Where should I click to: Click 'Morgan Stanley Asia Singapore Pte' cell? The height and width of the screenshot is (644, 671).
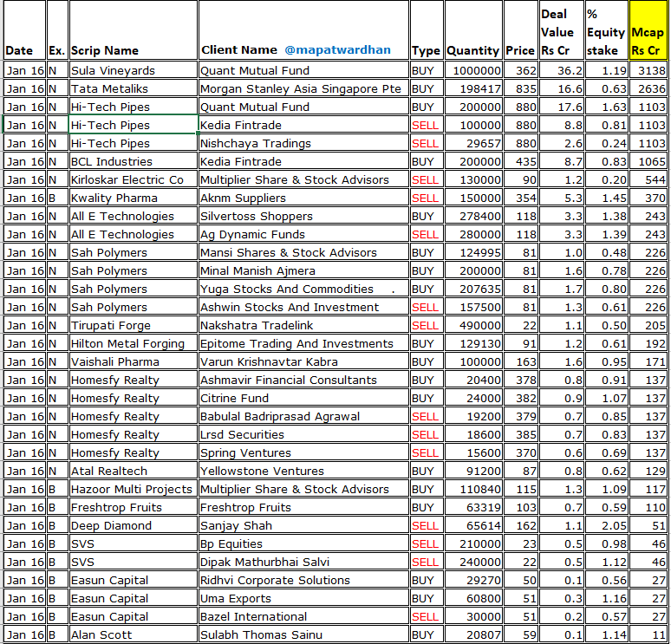point(303,88)
